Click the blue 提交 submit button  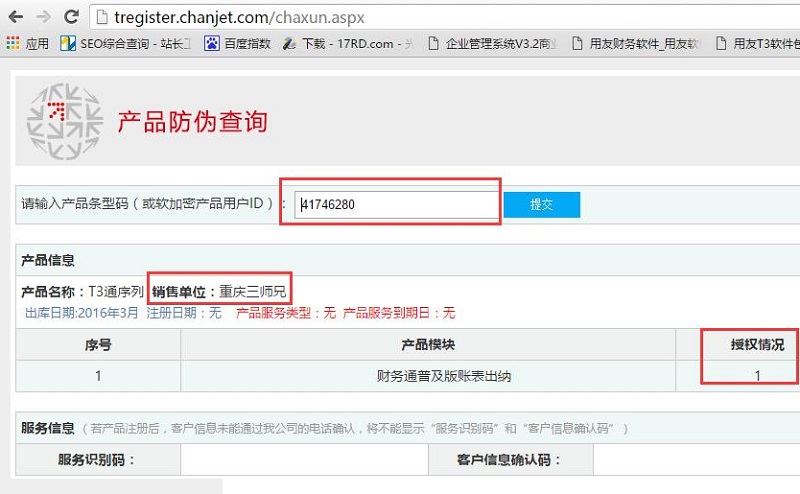coord(542,205)
